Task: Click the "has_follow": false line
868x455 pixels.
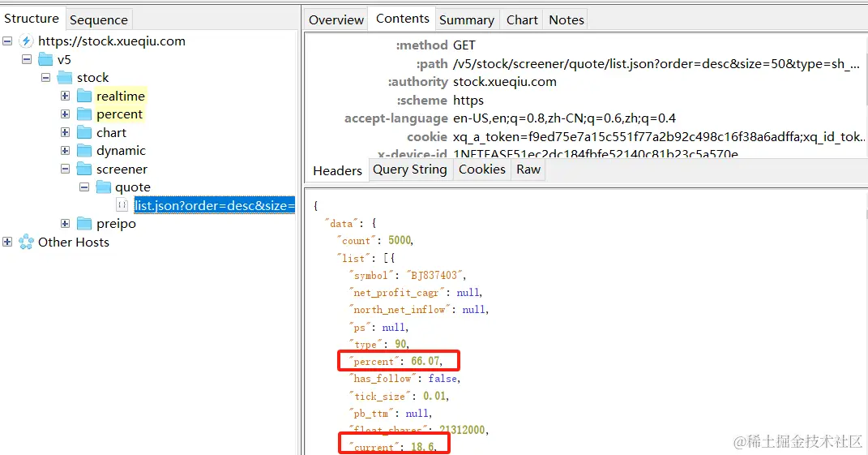Action: (404, 379)
